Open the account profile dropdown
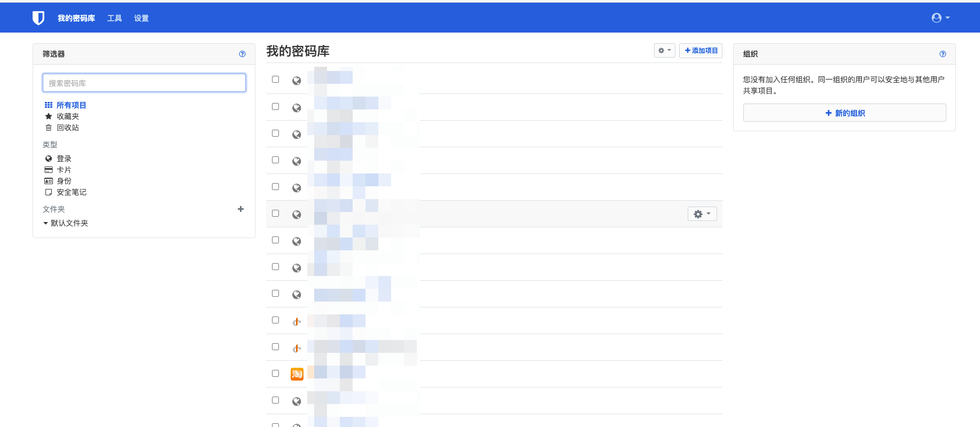980x427 pixels. coord(940,18)
